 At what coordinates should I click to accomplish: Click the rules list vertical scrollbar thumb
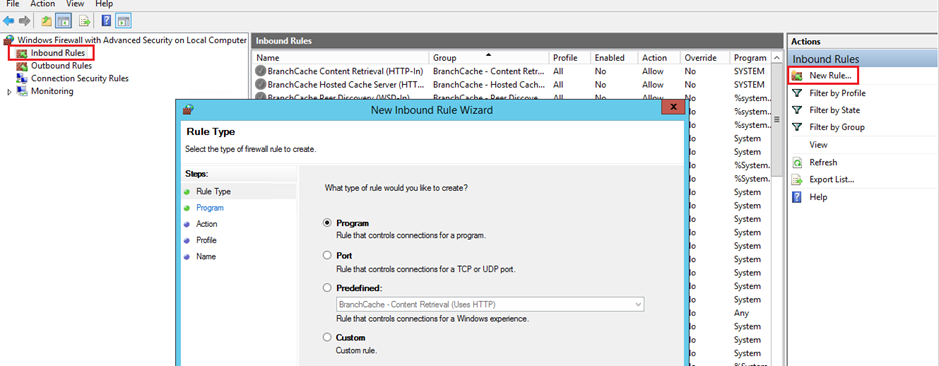(777, 120)
